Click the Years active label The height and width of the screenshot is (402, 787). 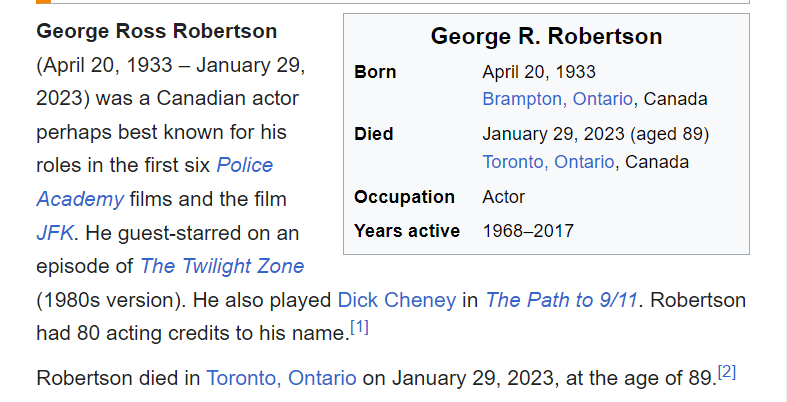point(407,231)
